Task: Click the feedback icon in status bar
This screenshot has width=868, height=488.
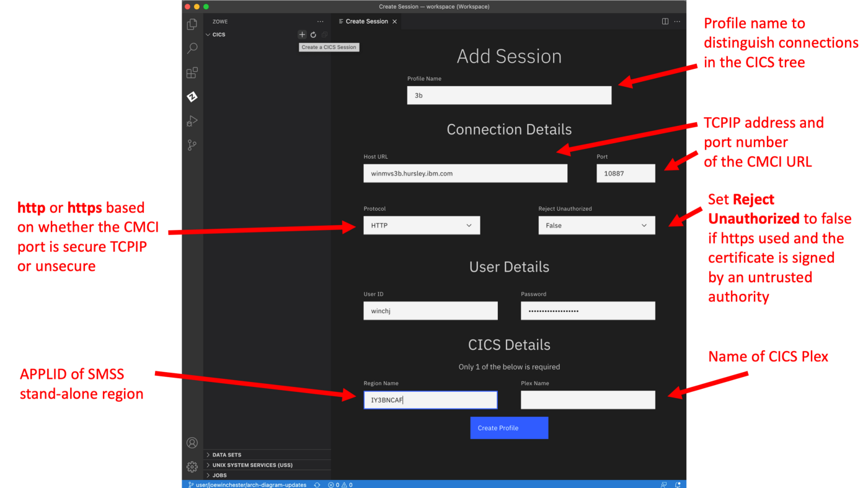Action: tap(664, 484)
